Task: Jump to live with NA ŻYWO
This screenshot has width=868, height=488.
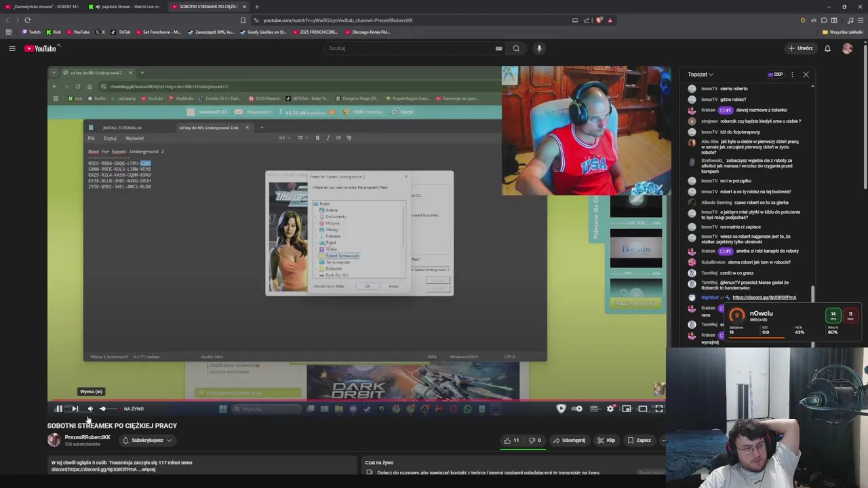Action: [x=134, y=409]
